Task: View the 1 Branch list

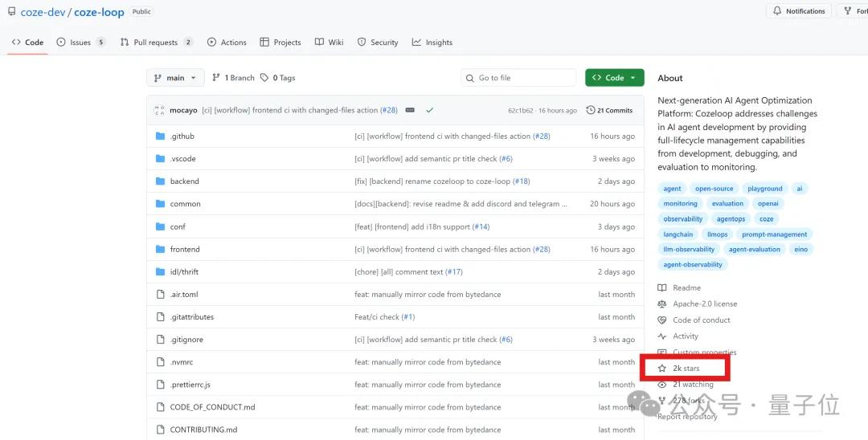Action: click(x=233, y=78)
